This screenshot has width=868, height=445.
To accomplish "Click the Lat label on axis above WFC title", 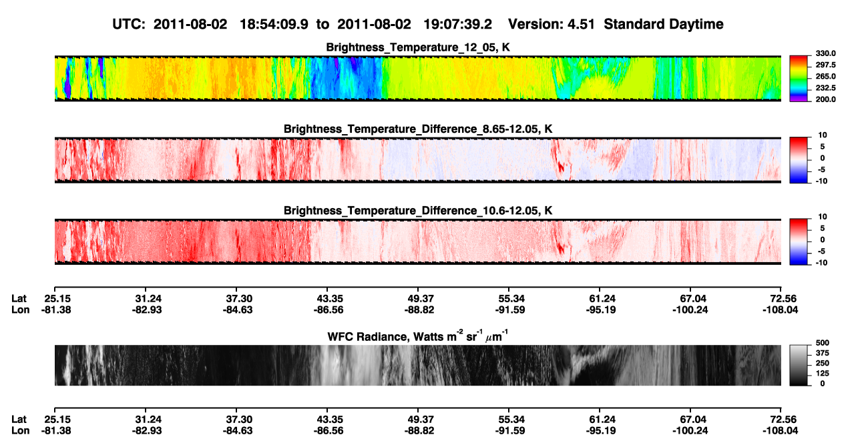I will [x=19, y=298].
